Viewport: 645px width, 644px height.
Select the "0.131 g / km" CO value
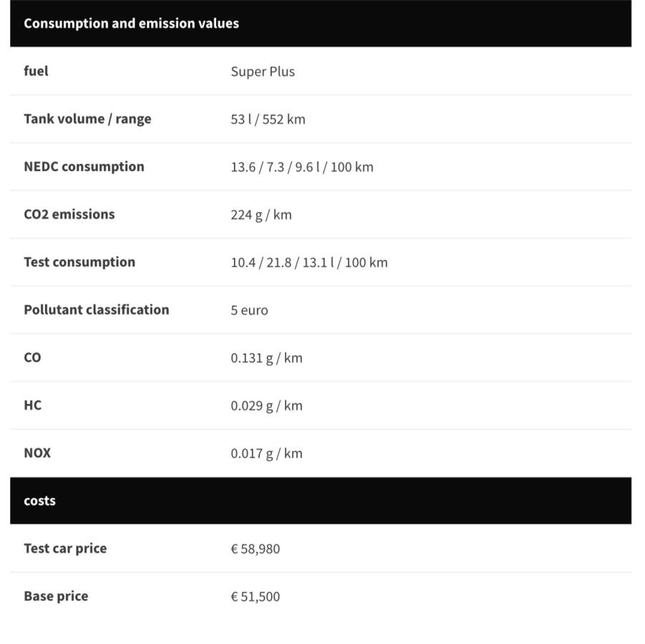coord(266,358)
